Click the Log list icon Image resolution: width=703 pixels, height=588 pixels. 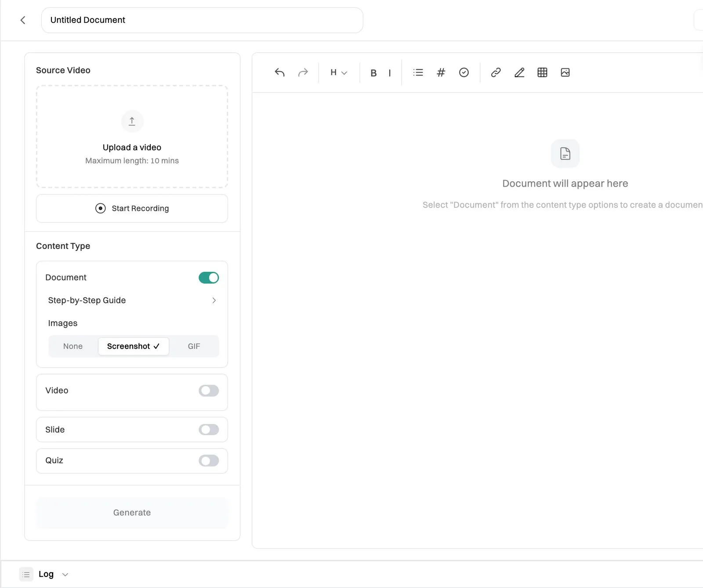coord(26,574)
